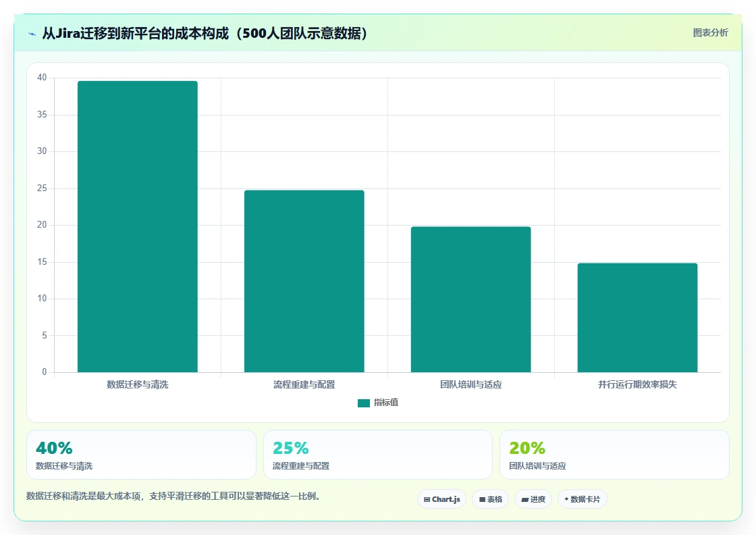Select the 进度 tag
This screenshot has height=535, width=756.
click(x=533, y=499)
